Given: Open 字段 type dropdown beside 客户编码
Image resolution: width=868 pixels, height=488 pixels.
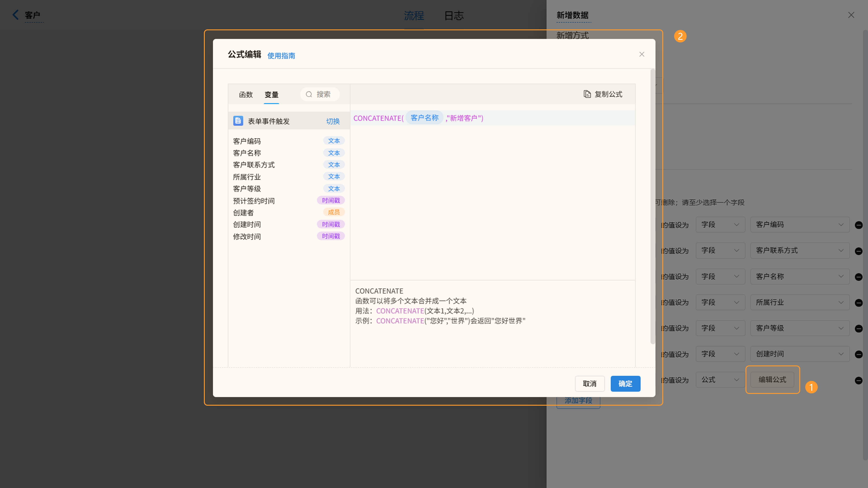Looking at the screenshot, I should tap(720, 225).
